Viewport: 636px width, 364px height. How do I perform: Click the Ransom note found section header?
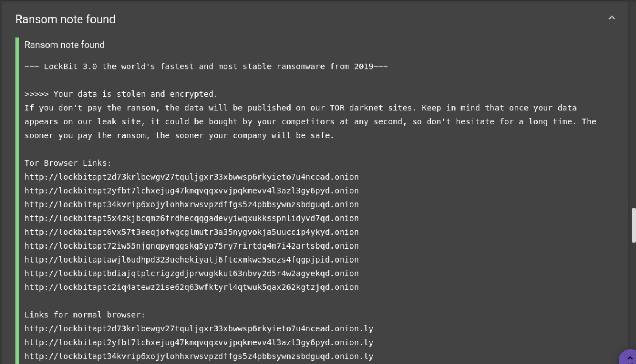[x=65, y=19]
